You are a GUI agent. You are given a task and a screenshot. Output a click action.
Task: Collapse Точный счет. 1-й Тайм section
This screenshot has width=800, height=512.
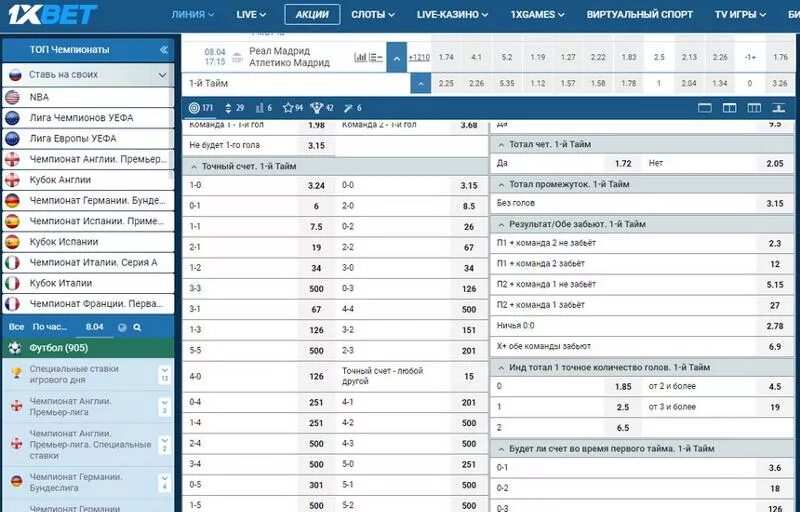click(x=335, y=166)
